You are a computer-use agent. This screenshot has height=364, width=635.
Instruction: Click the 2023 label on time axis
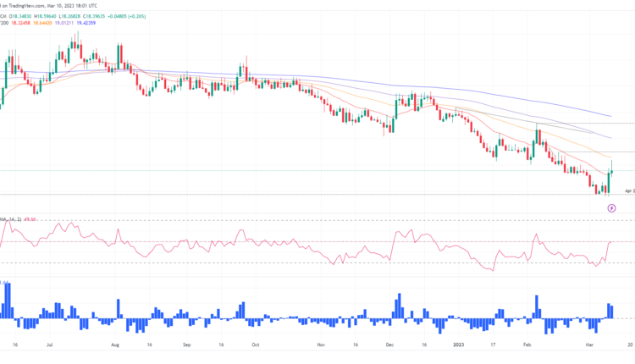point(457,345)
